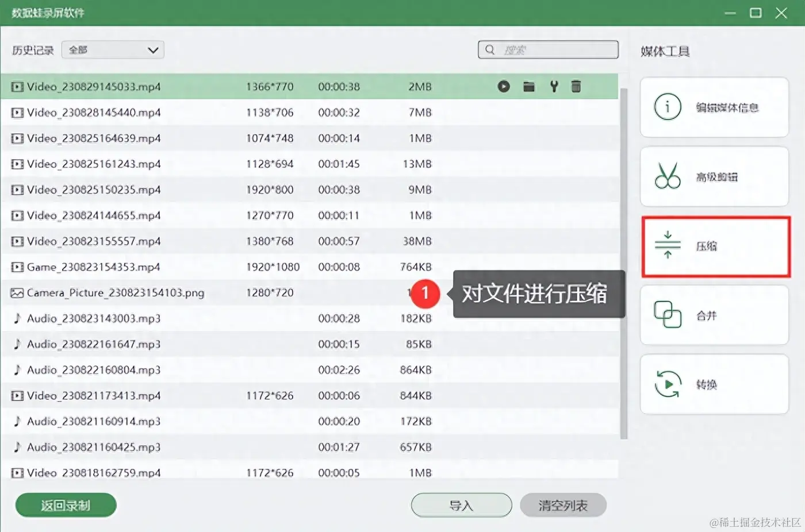
Task: Click resolution 1366*770 in first row
Action: pyautogui.click(x=270, y=87)
